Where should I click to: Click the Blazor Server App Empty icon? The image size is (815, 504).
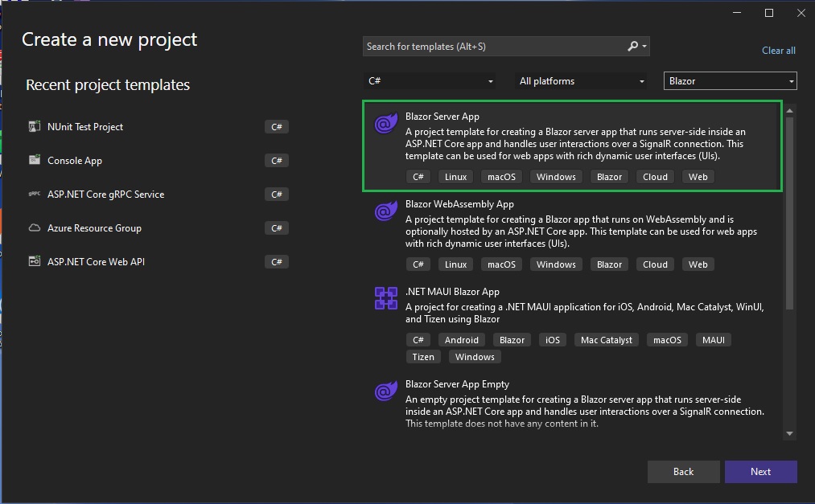pyautogui.click(x=385, y=391)
